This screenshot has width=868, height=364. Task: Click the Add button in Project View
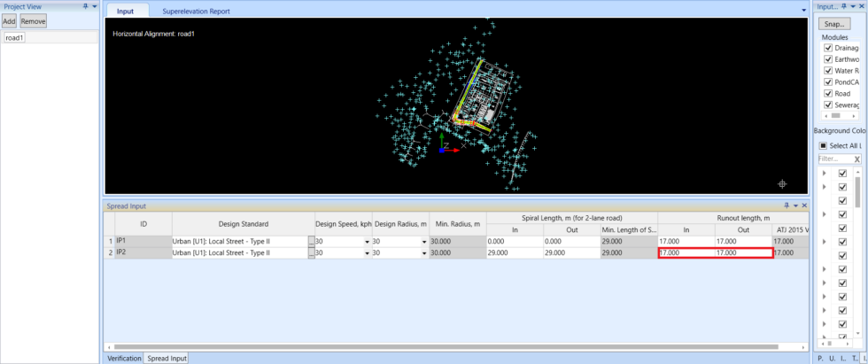9,21
